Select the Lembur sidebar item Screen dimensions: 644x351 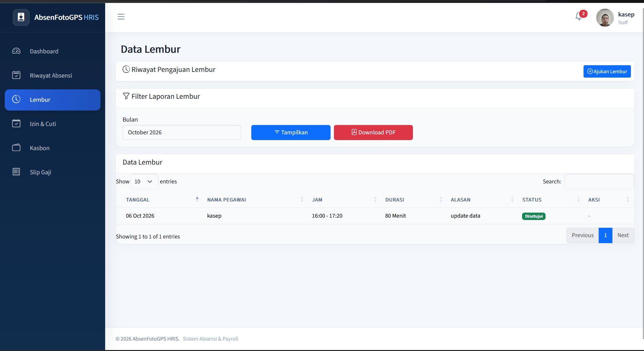(52, 100)
